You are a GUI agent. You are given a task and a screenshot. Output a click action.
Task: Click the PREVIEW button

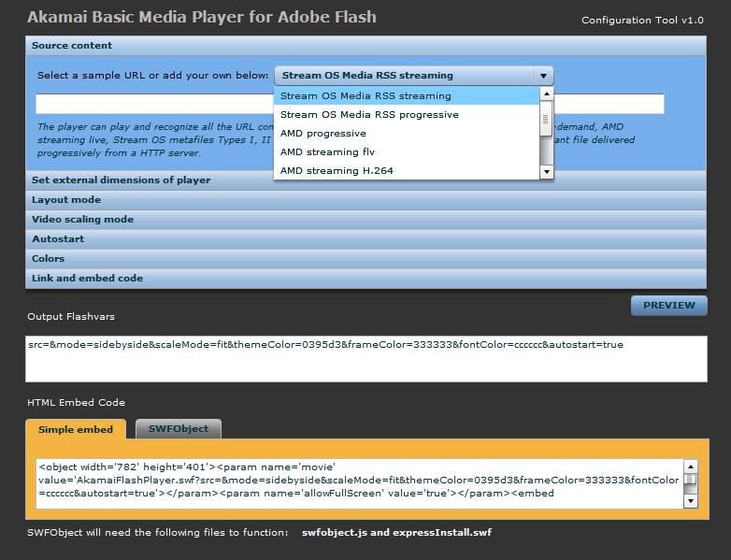(668, 305)
